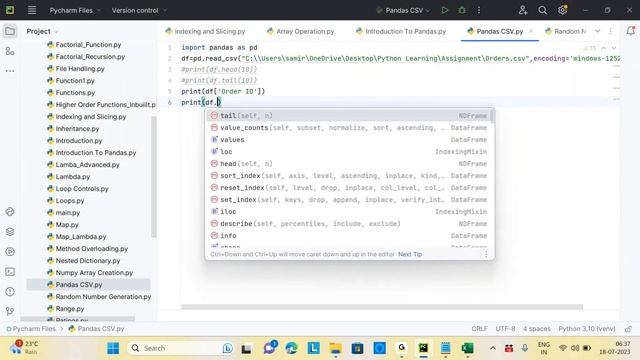This screenshot has width=640, height=360.
Task: Open the Code With Me icon
Action: click(x=522, y=10)
